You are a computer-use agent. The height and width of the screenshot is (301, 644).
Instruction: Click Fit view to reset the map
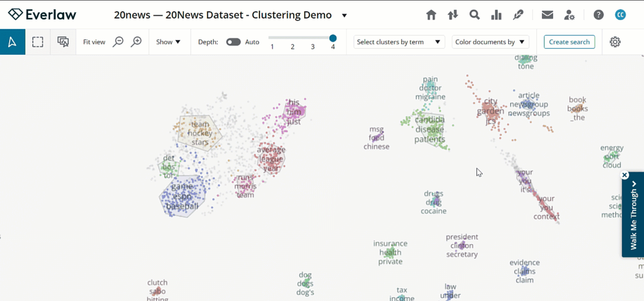[x=94, y=42]
